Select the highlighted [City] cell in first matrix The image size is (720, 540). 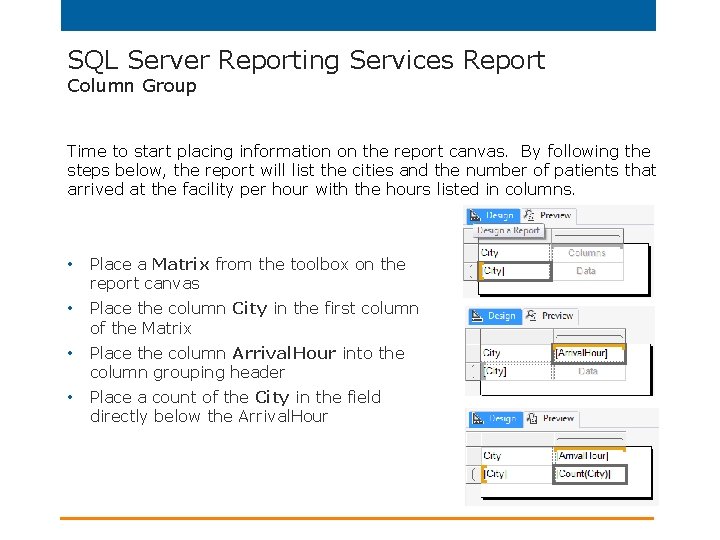pyautogui.click(x=515, y=271)
